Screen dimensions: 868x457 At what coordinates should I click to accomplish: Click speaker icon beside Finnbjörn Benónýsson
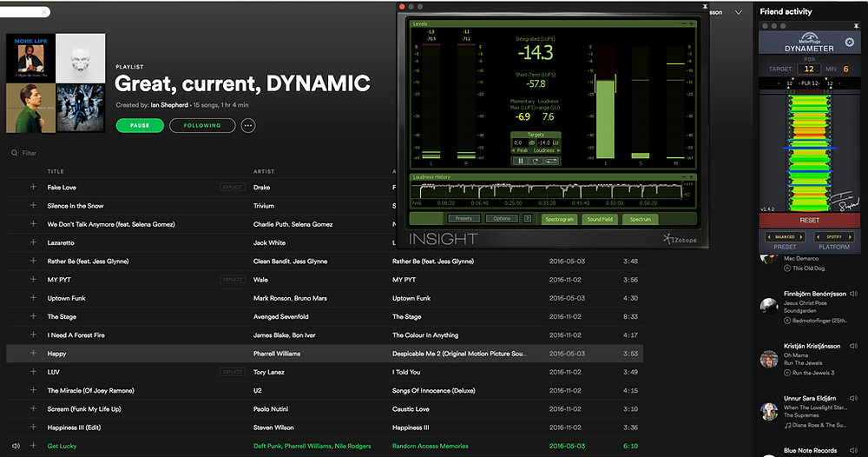[853, 294]
